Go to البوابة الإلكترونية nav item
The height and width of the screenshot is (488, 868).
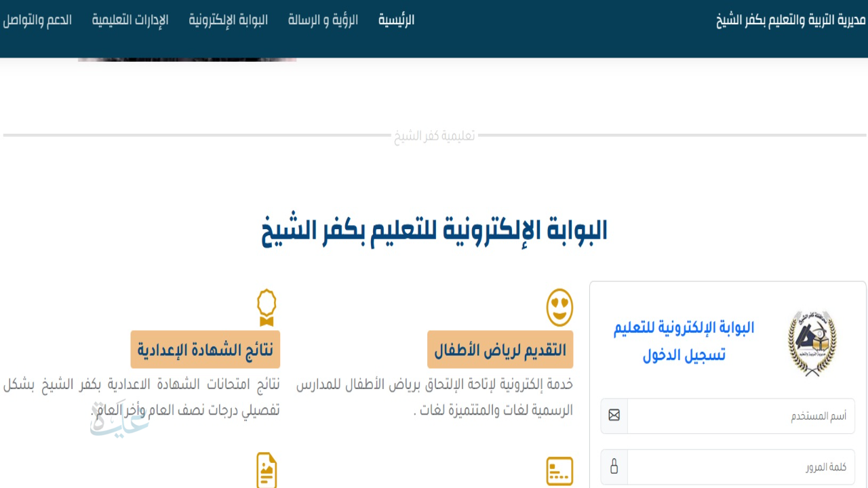[x=228, y=20]
